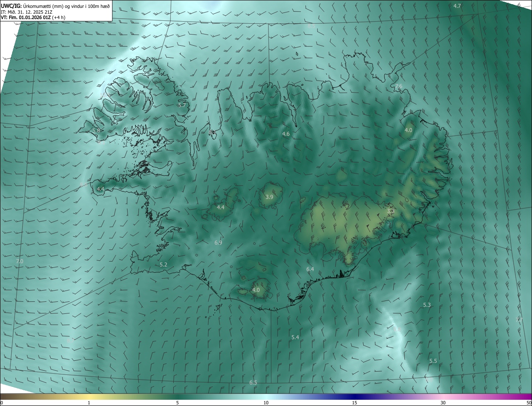
Task: Click the '15' tick on colour scale
Action: 355,403
